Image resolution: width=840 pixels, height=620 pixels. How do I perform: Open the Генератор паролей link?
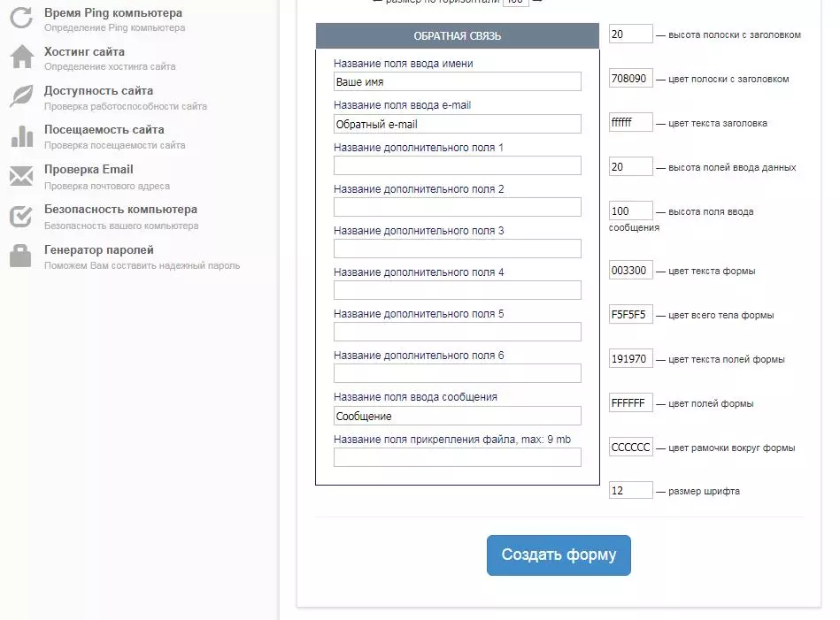coord(98,250)
